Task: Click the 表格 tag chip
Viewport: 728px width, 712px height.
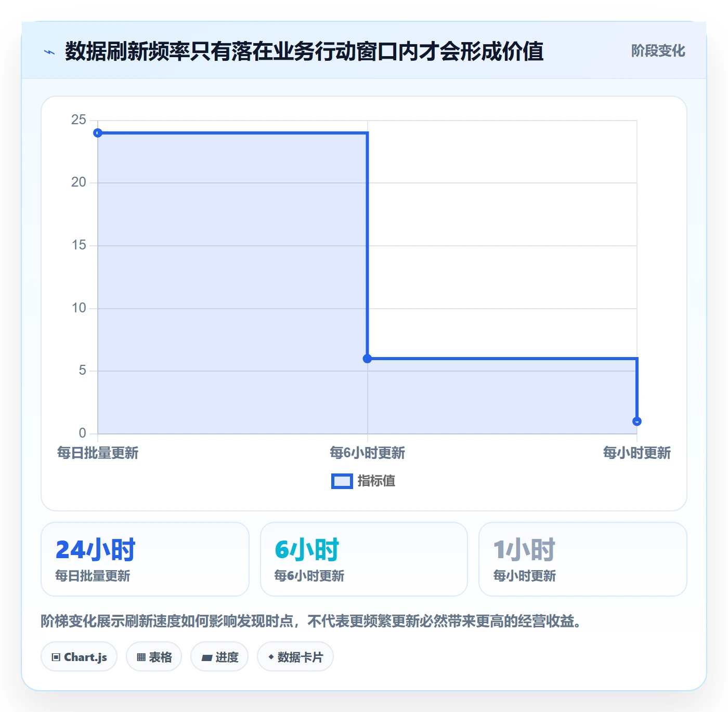Action: [154, 657]
